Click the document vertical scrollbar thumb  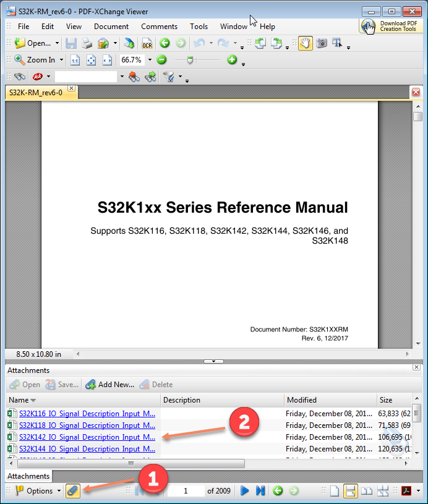pos(417,116)
